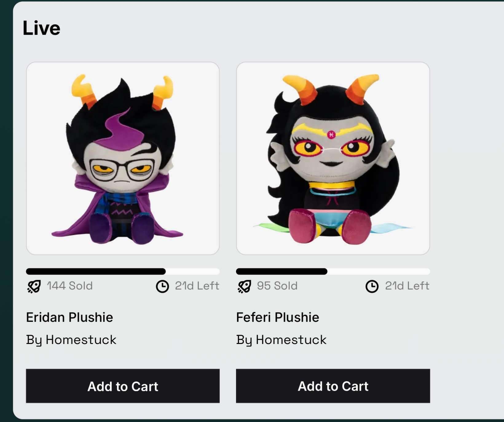504x422 pixels.
Task: Open the Feferi Plushie title link
Action: pos(278,317)
